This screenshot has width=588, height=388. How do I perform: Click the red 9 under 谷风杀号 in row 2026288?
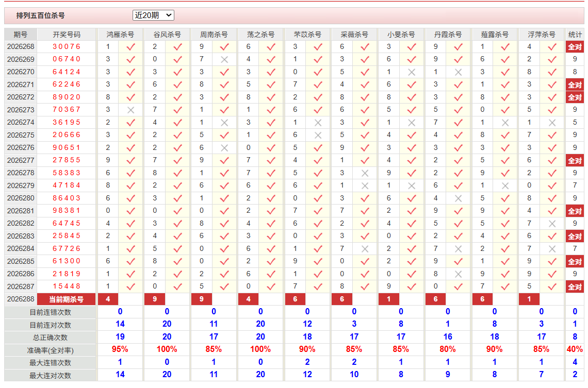tap(155, 299)
